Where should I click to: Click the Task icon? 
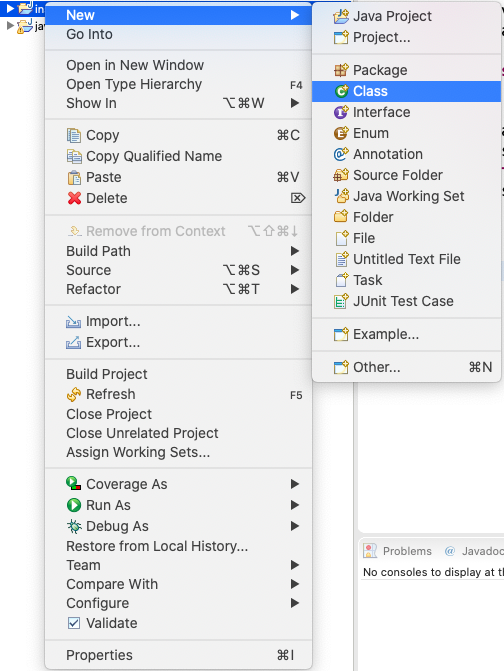point(341,280)
